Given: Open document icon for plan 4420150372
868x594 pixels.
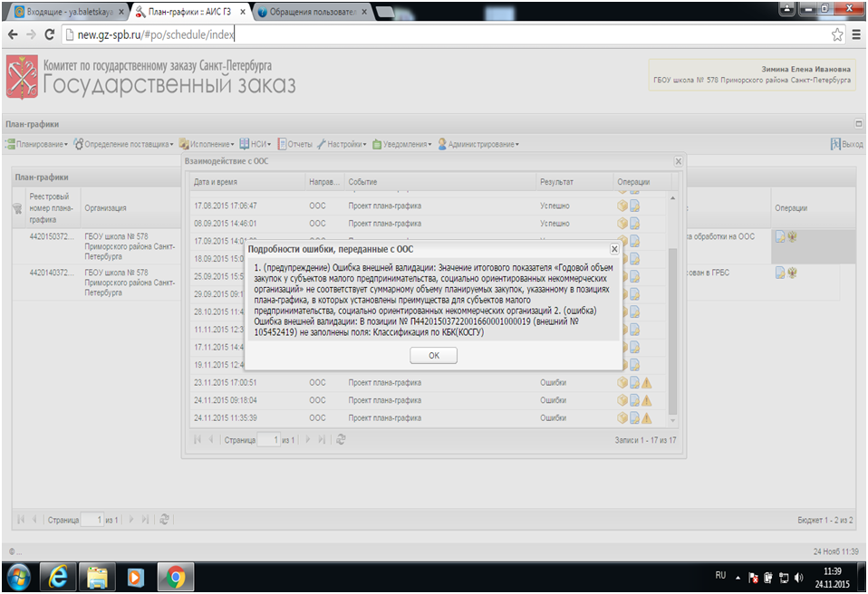Looking at the screenshot, I should click(x=780, y=237).
